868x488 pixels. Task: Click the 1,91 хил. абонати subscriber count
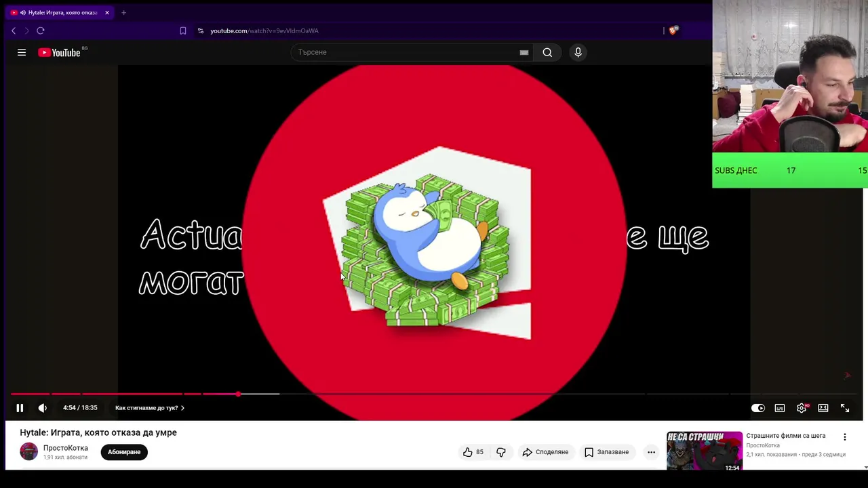click(x=65, y=457)
